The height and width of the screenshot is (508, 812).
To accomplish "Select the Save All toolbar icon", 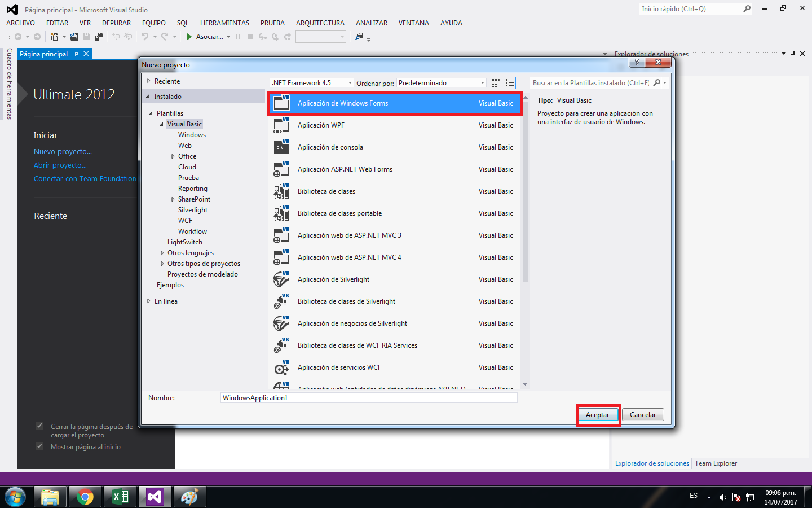I will click(x=98, y=36).
